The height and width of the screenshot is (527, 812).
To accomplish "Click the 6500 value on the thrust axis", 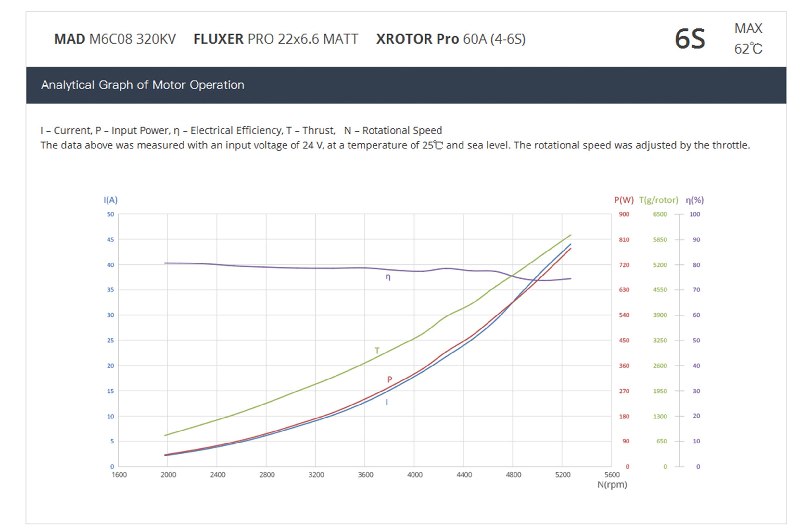I will [x=660, y=214].
